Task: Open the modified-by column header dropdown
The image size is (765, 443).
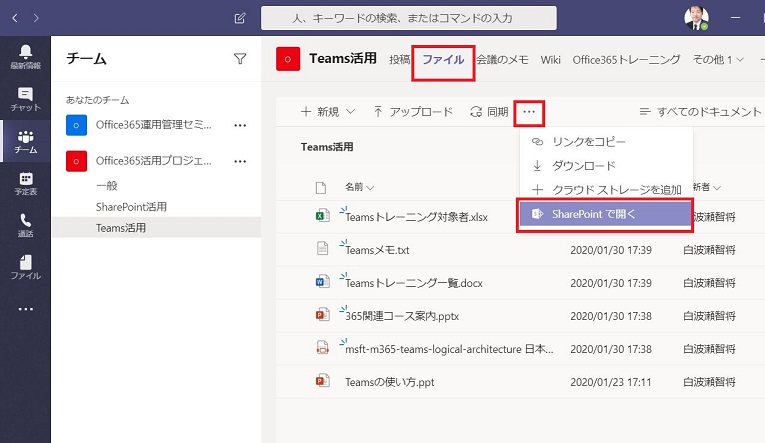Action: pos(706,187)
